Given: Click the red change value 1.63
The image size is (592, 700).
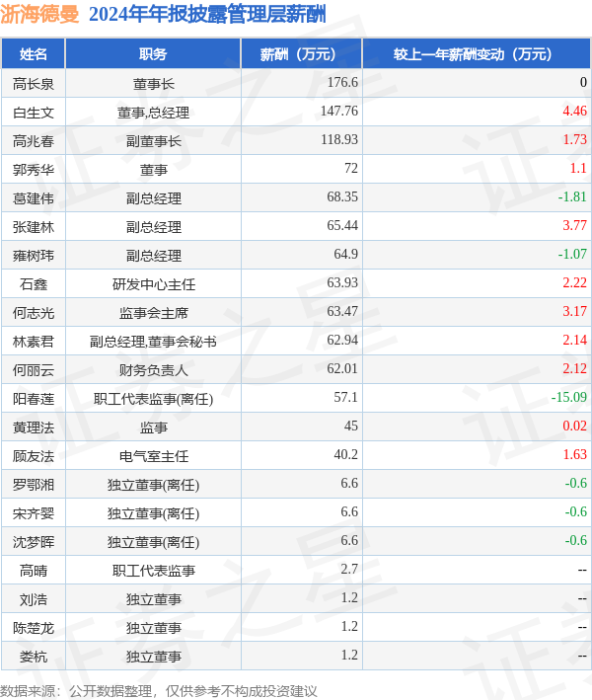Looking at the screenshot, I should tap(574, 454).
